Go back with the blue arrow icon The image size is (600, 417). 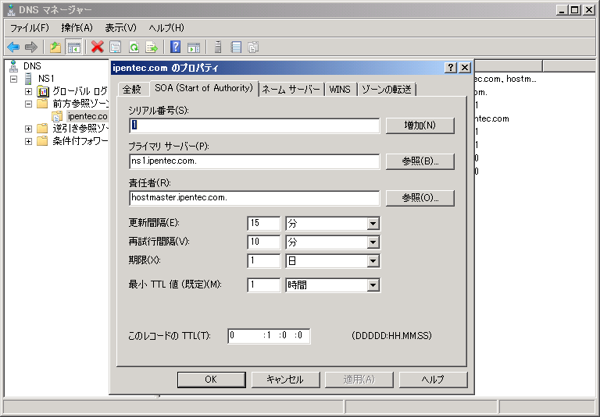point(13,47)
